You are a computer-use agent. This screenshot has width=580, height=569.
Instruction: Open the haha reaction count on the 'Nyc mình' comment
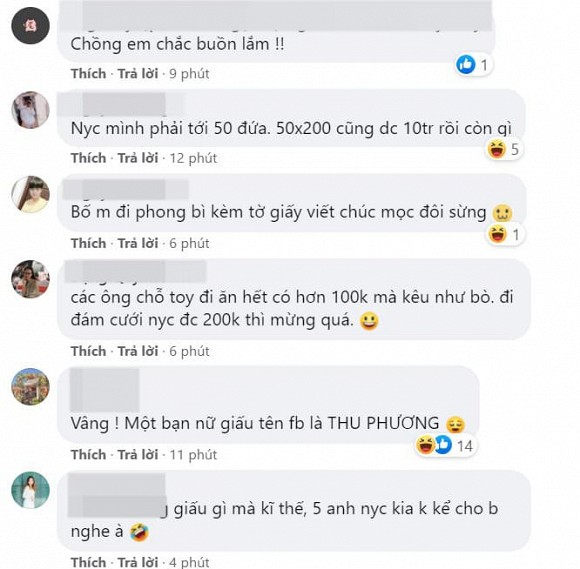tap(504, 150)
